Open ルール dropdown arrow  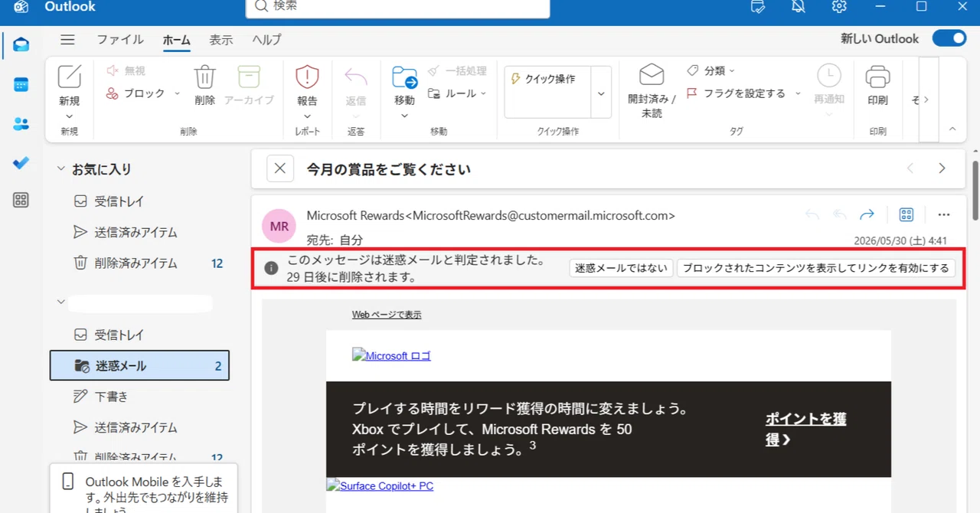pyautogui.click(x=483, y=93)
